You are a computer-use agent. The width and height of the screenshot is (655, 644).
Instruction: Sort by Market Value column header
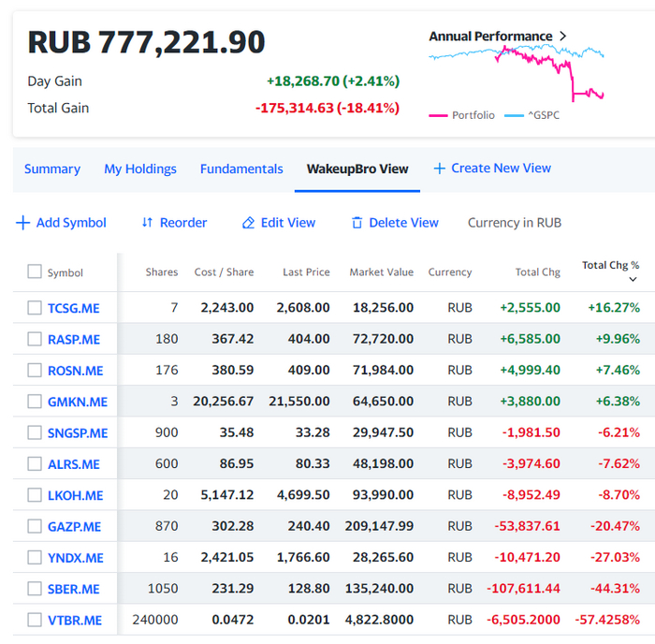pos(381,272)
